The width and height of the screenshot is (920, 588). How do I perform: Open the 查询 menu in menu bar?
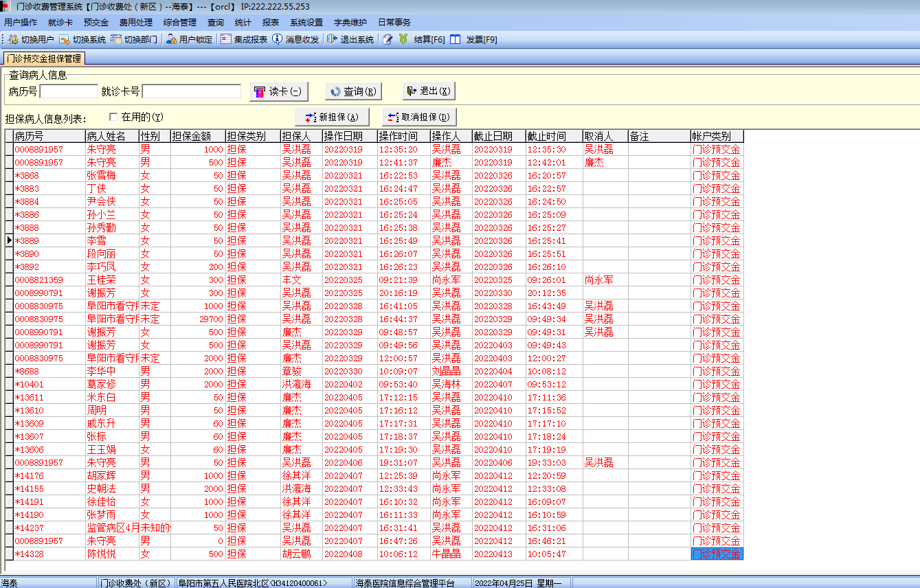pos(216,23)
